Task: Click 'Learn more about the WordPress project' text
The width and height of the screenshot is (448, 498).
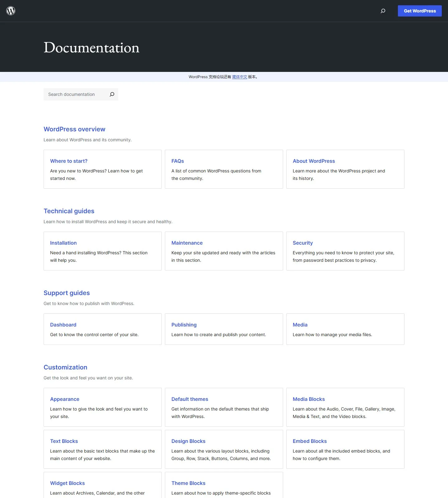Action: pos(339,175)
